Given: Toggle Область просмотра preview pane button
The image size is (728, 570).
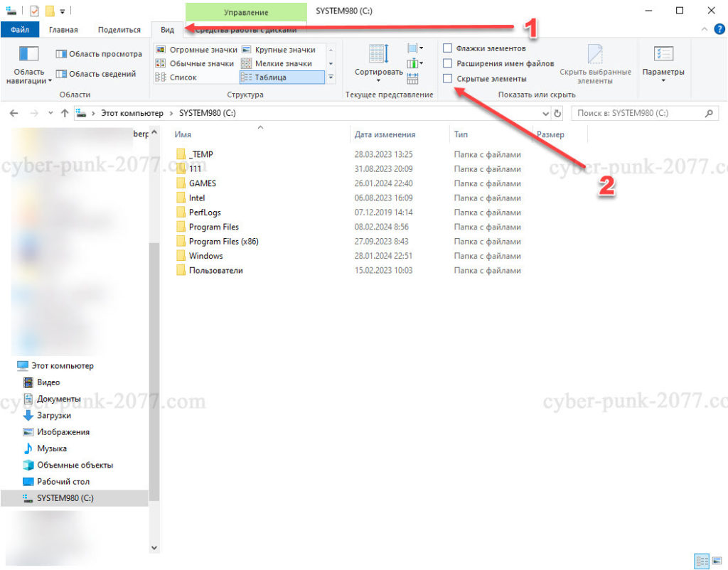Looking at the screenshot, I should 97,54.
